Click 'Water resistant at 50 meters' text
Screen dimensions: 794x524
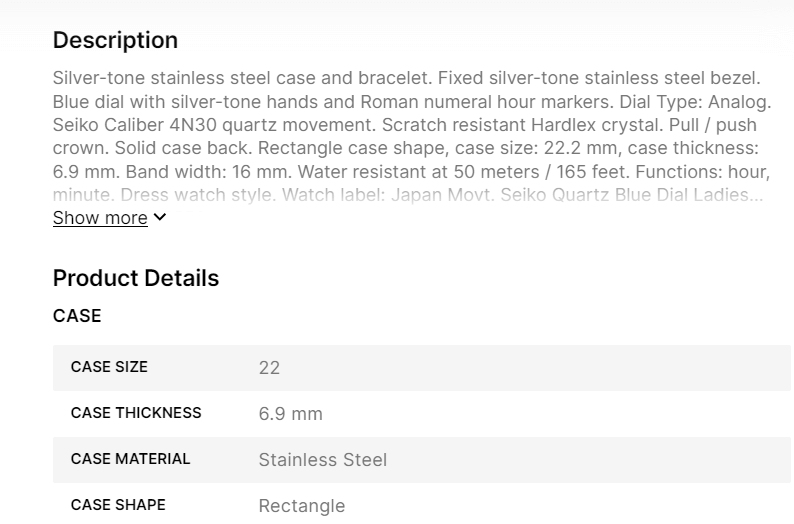[x=412, y=171]
